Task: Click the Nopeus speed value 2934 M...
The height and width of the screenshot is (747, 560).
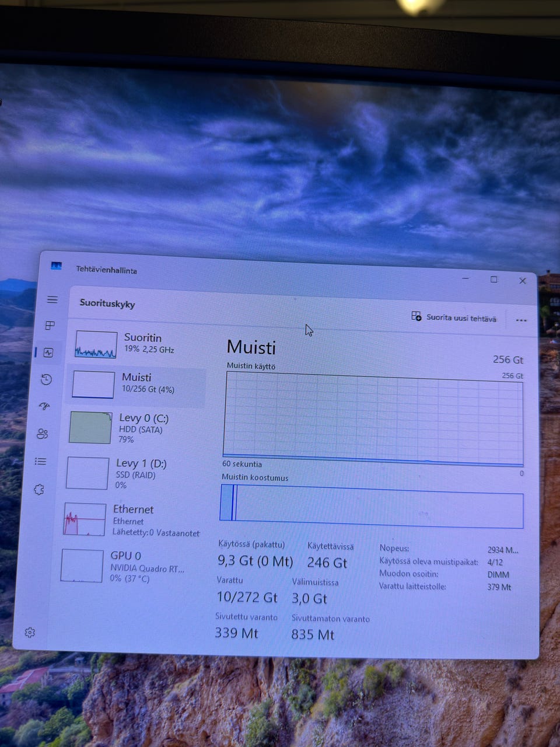Action: pyautogui.click(x=503, y=550)
